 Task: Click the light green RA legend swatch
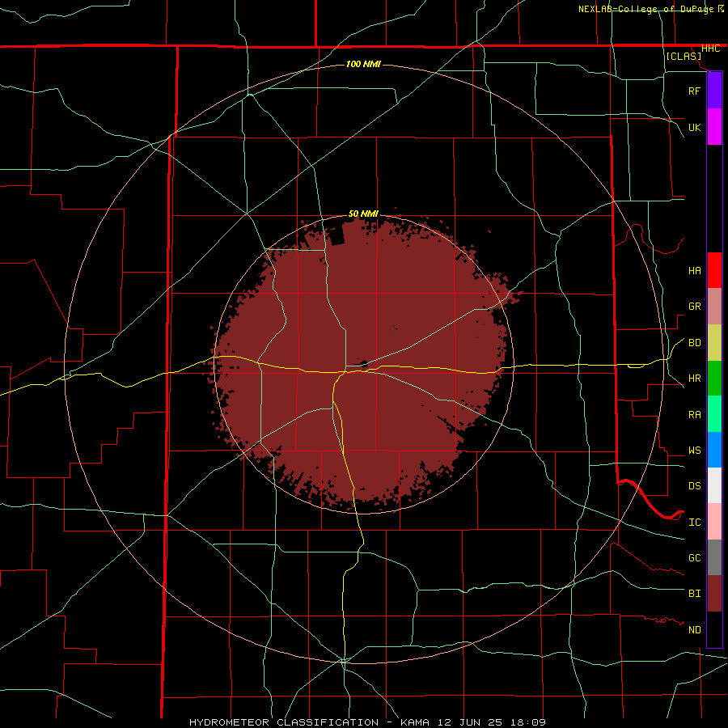pyautogui.click(x=714, y=414)
